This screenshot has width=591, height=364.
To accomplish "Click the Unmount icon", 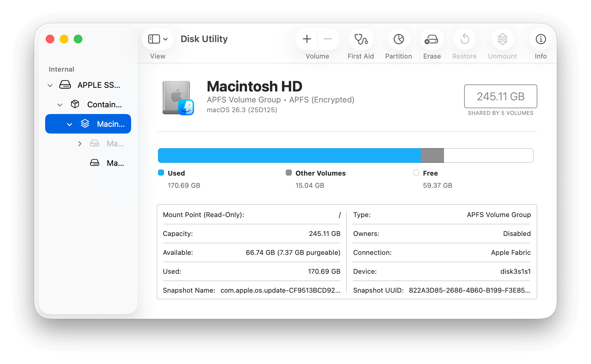I will pos(502,39).
